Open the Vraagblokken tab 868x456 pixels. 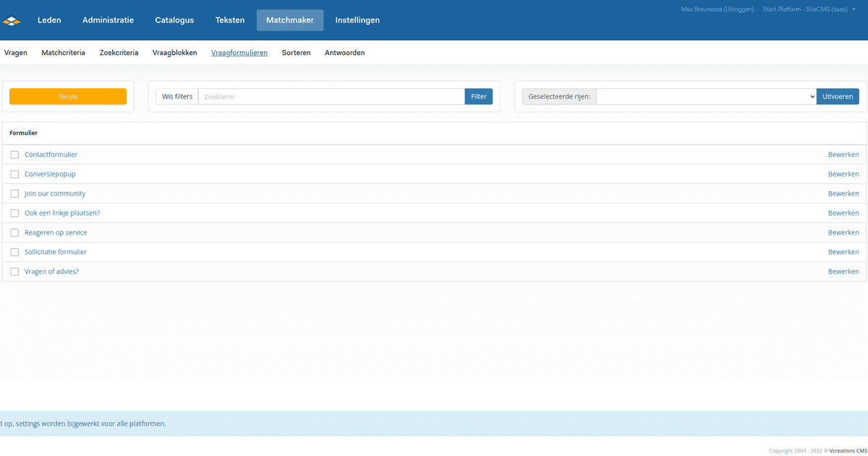click(174, 52)
